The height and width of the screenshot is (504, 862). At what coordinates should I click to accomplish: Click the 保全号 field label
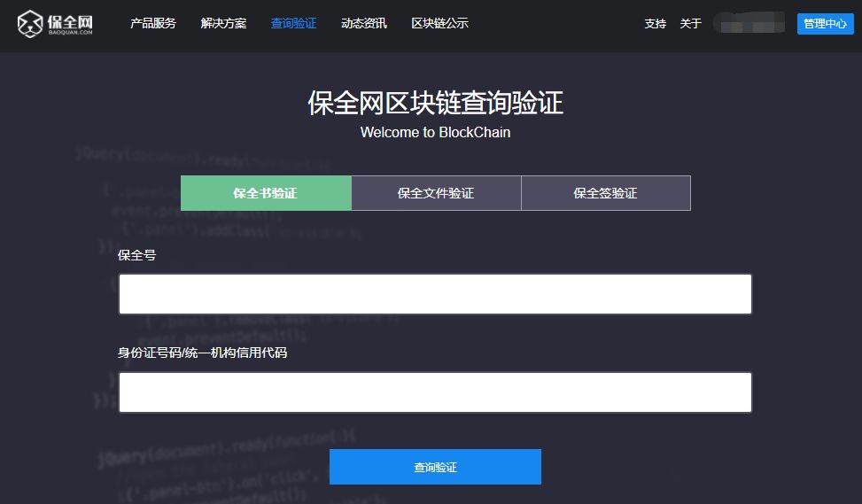click(x=137, y=255)
